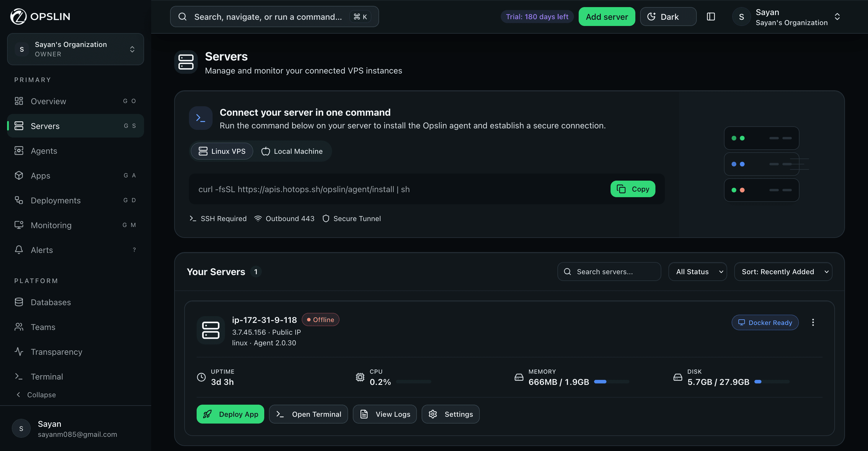Click the Docker Ready badge
This screenshot has width=868, height=451.
pyautogui.click(x=765, y=322)
